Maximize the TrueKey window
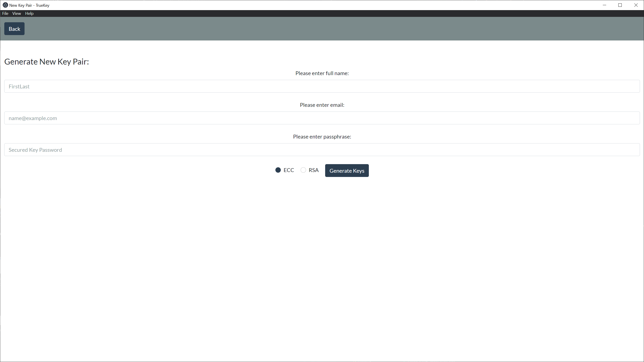Screen dimensions: 644x362 click(x=620, y=5)
